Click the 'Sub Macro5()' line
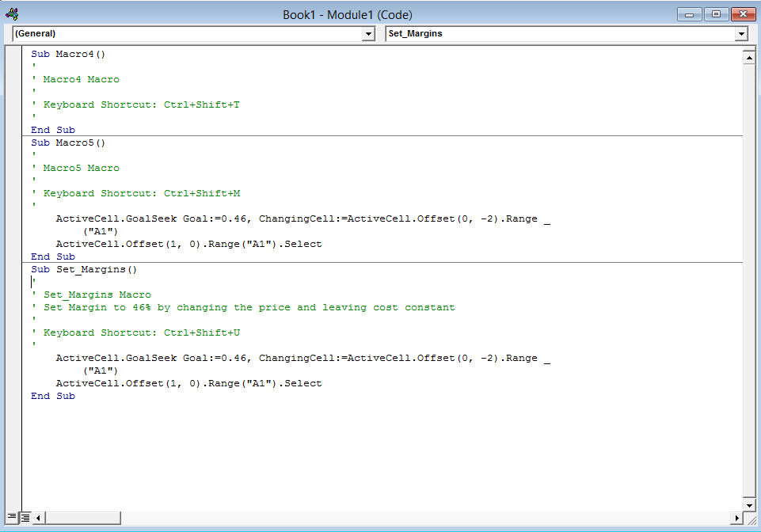The image size is (761, 532). [68, 142]
